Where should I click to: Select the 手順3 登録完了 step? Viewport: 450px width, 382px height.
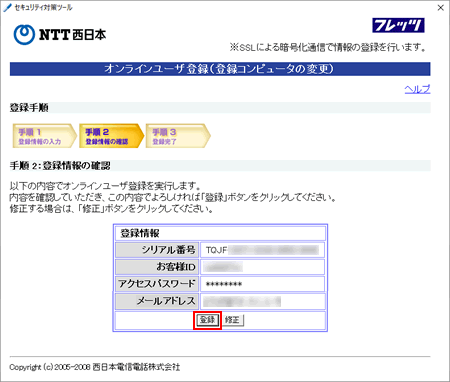tap(178, 136)
